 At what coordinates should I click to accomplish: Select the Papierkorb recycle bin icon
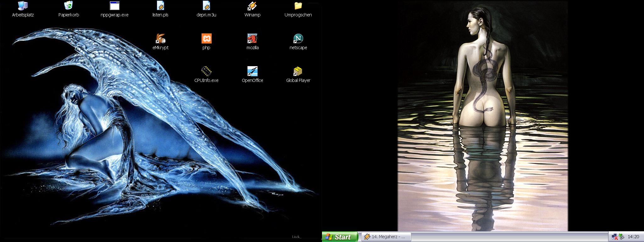tap(69, 6)
